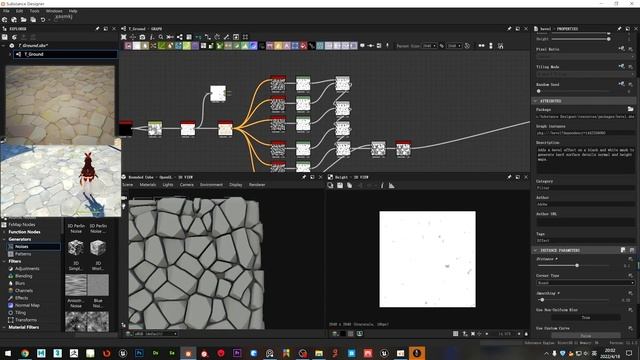This screenshot has height=360, width=640.
Task: Open the first Parent Size dropdown
Action: pyautogui.click(x=429, y=46)
